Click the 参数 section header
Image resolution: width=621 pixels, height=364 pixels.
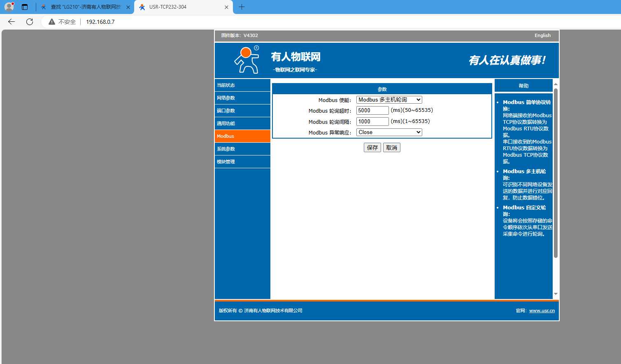(382, 89)
